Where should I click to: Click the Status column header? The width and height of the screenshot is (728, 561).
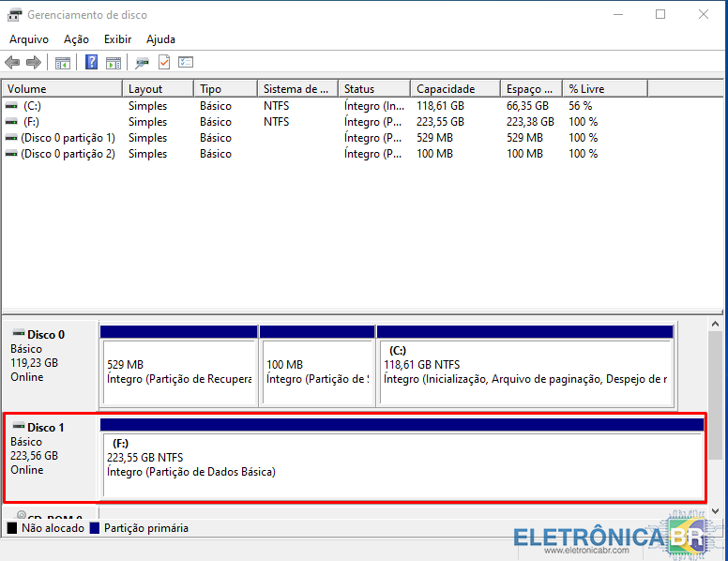pyautogui.click(x=373, y=89)
